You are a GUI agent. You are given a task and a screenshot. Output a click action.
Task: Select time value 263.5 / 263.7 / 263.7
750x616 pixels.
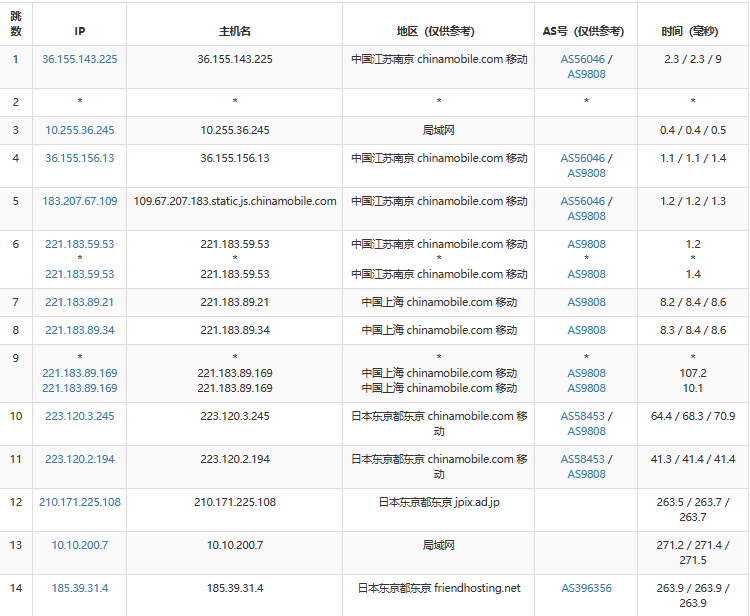pos(693,509)
